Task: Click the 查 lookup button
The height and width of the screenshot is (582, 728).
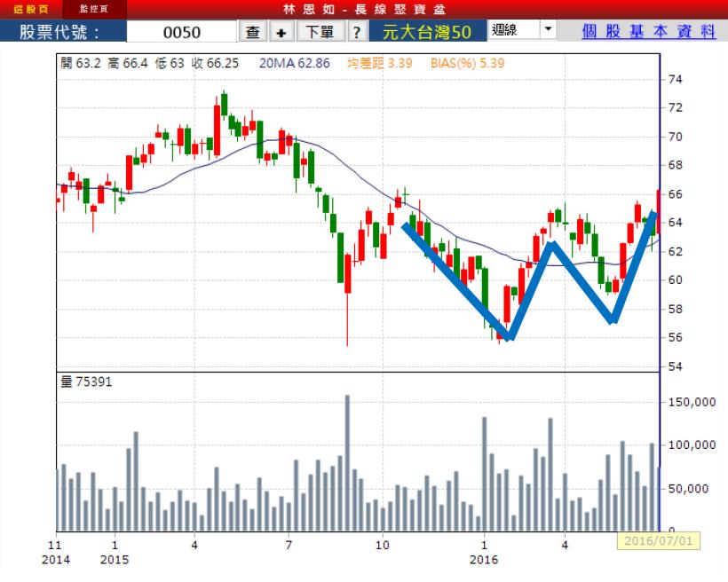Action: pyautogui.click(x=252, y=32)
